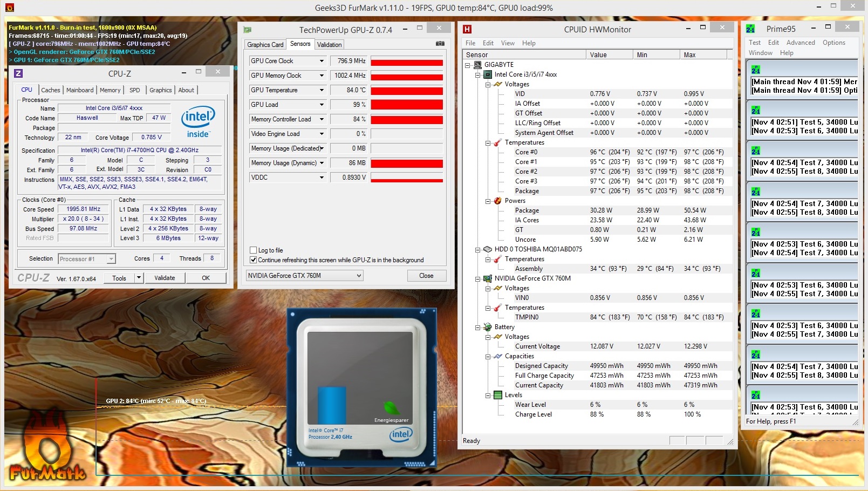Collapse the Battery node in HWMonitor
This screenshot has width=868, height=491.
[x=478, y=327]
